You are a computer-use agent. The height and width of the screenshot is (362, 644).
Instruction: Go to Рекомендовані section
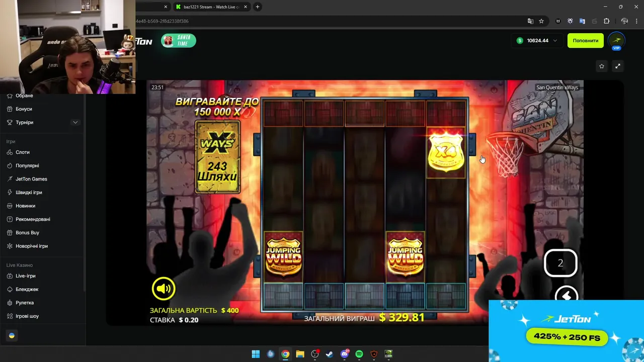coord(33,219)
